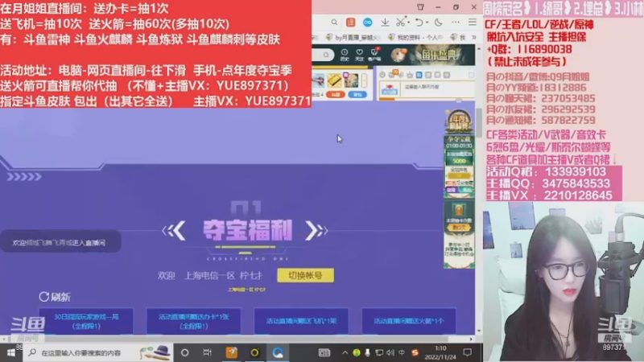The image size is (644, 362).
Task: Expand the bookmarks overflow chevron
Action: point(473,37)
